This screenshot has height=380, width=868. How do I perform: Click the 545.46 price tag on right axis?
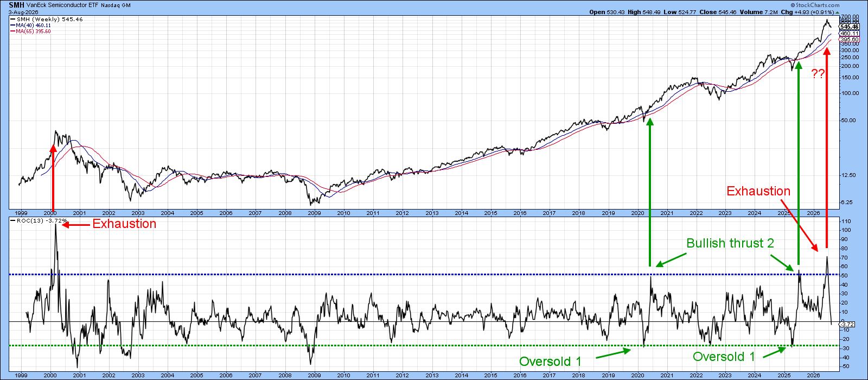coord(849,27)
